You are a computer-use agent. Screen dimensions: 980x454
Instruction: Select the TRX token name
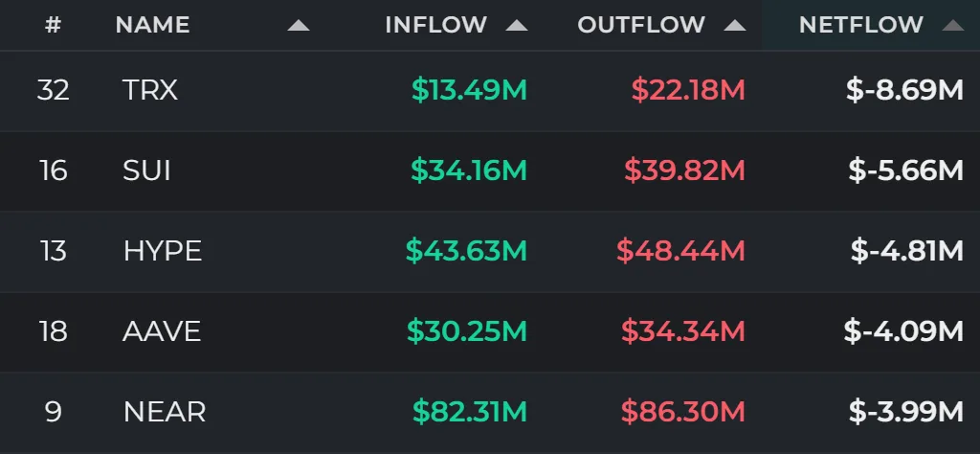pos(150,91)
